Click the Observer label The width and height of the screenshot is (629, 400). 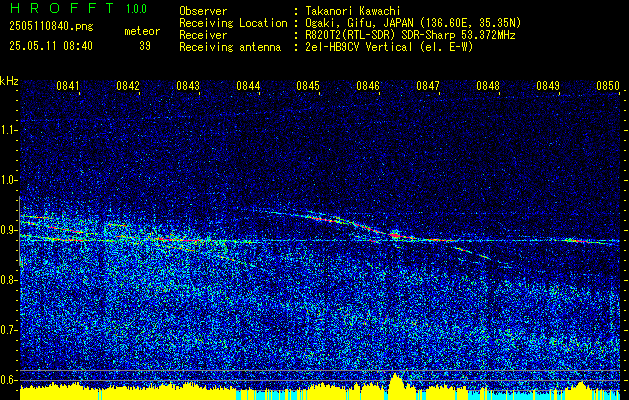(203, 11)
